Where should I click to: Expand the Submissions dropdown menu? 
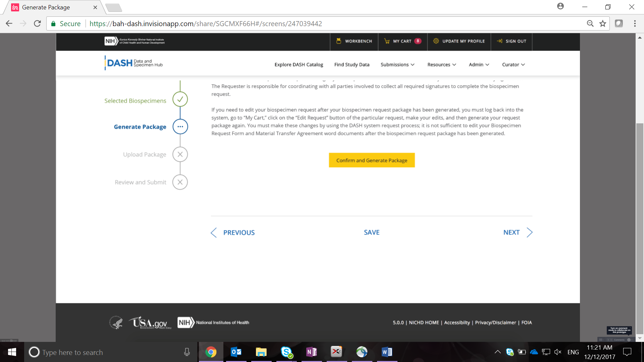pos(397,65)
